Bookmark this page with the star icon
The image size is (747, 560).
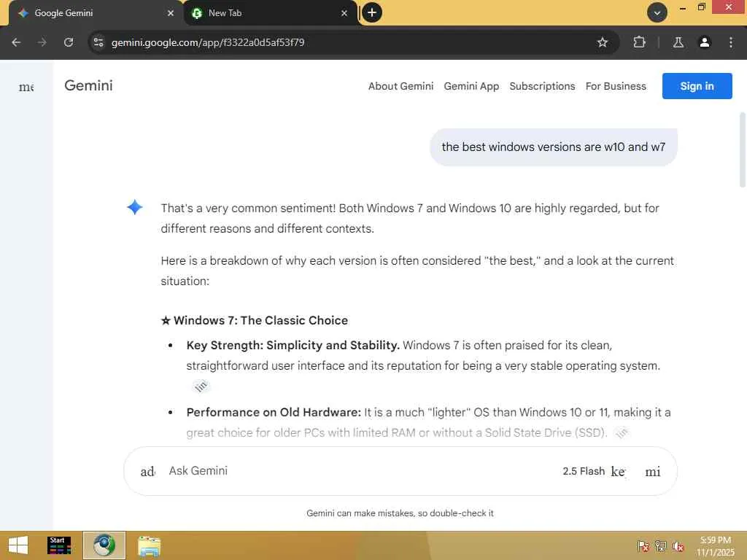[x=602, y=42]
